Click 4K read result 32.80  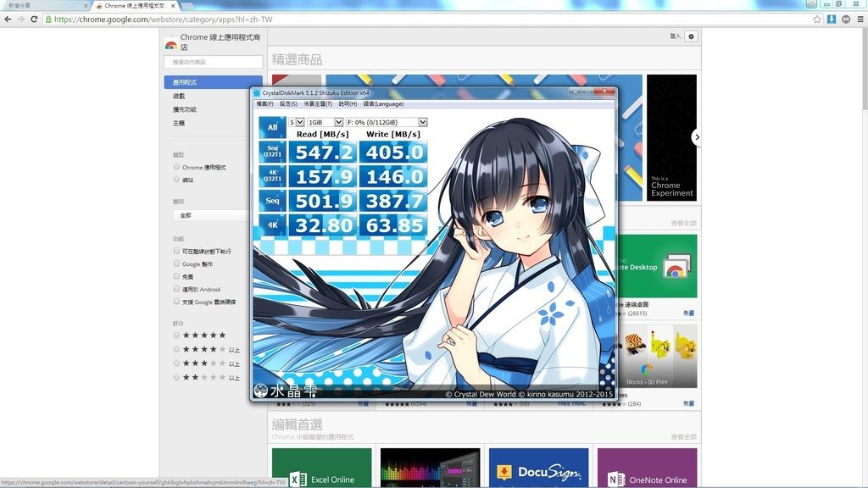(x=323, y=225)
